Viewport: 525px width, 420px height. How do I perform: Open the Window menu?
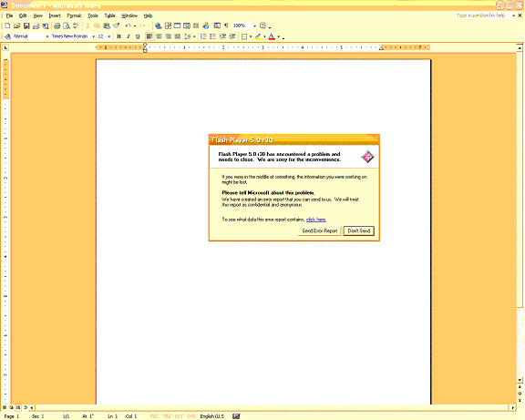[129, 15]
